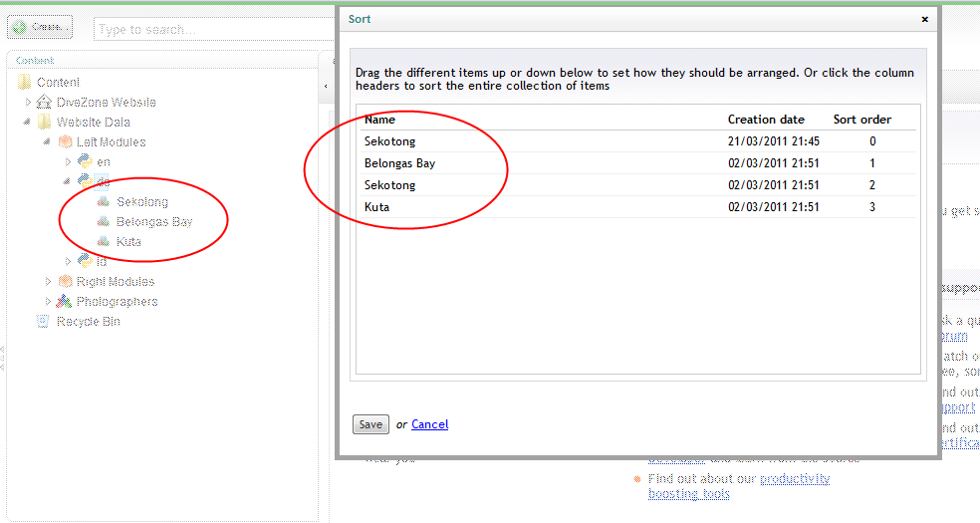This screenshot has height=523, width=980.
Task: Click the Sort order column header
Action: click(861, 120)
